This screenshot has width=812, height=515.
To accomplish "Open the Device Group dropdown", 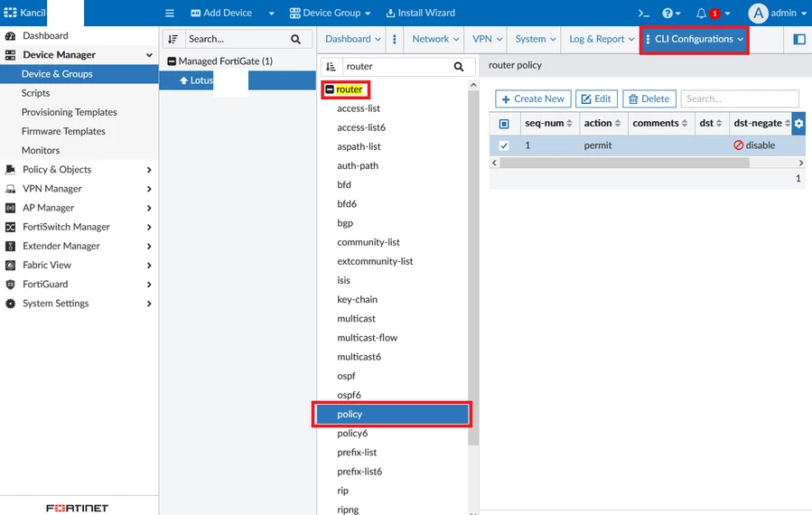I will click(x=330, y=13).
